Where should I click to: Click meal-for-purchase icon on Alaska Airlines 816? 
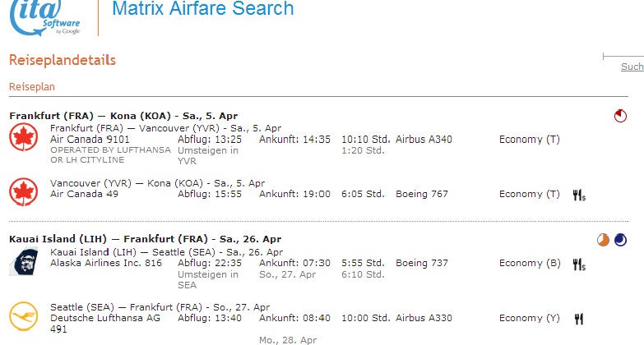(578, 264)
